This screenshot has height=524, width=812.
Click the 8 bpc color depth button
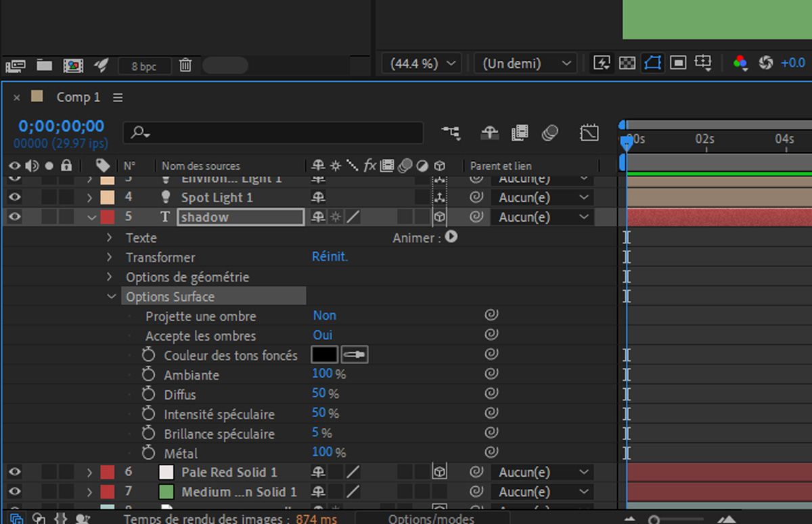(144, 66)
